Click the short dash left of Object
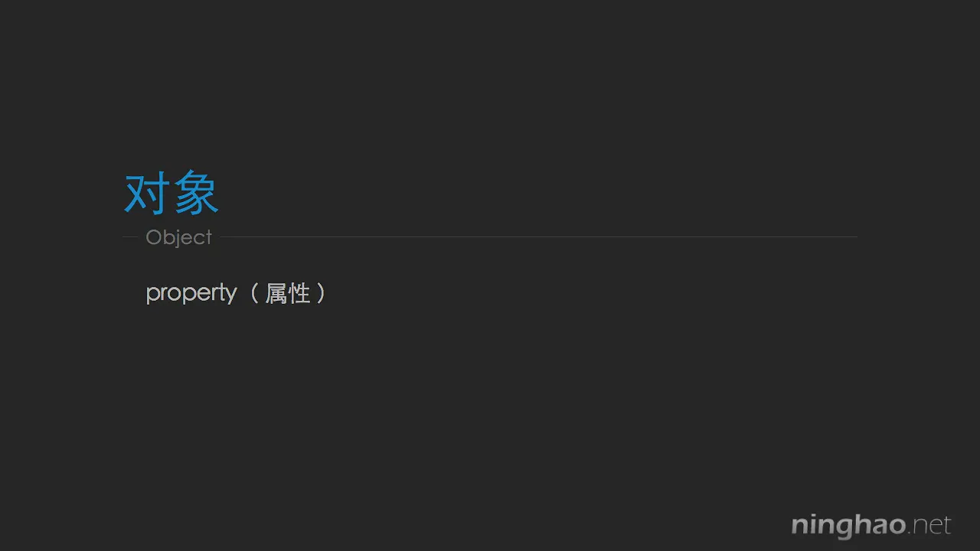This screenshot has height=551, width=980. tap(129, 237)
